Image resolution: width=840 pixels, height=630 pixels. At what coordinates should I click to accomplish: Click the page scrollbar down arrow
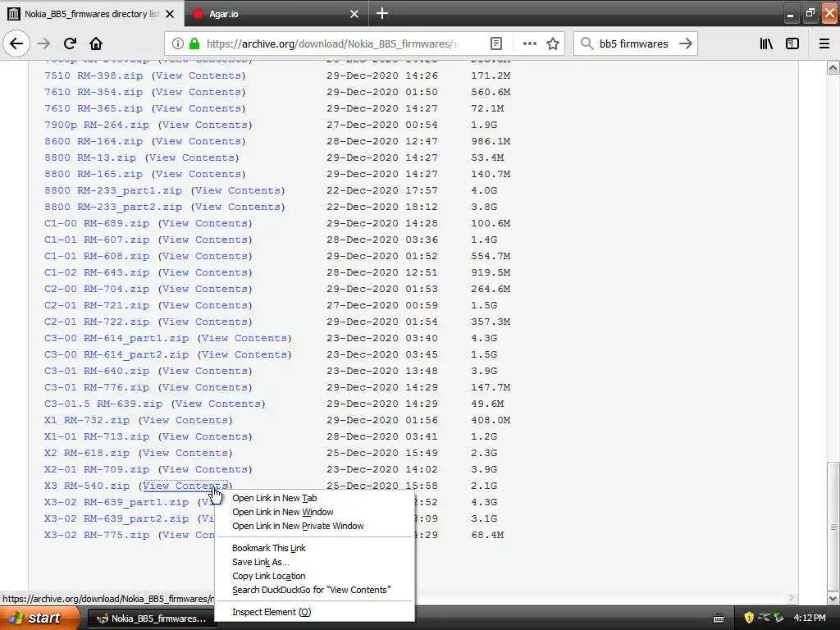pos(833,598)
